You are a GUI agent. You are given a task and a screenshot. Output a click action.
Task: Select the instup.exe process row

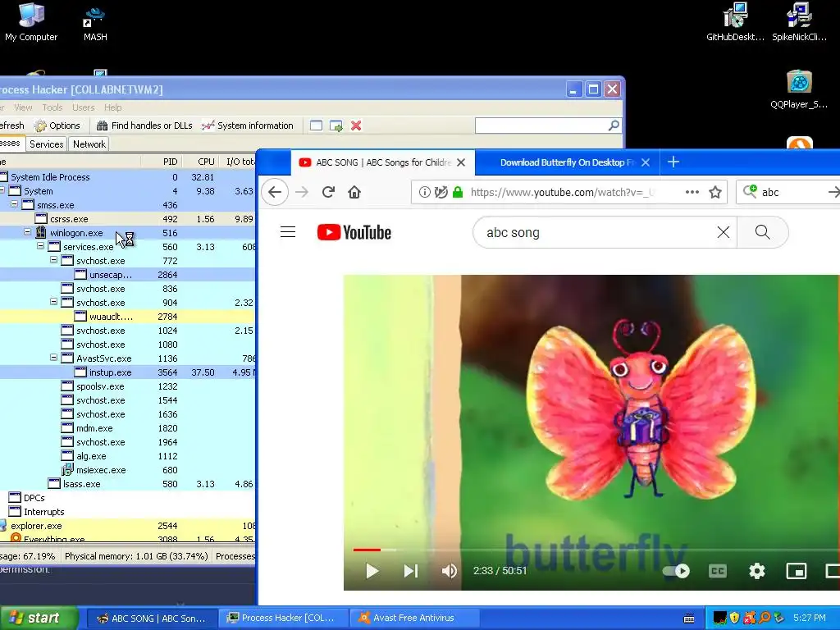(127, 372)
